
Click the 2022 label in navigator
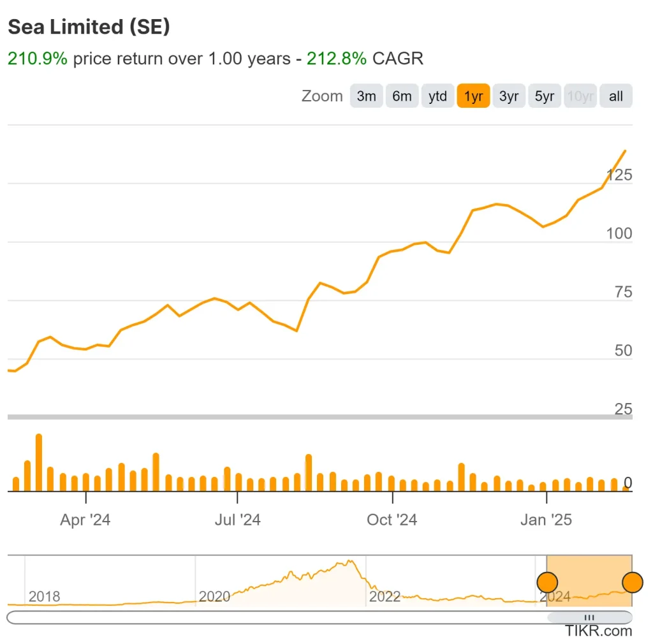point(385,596)
